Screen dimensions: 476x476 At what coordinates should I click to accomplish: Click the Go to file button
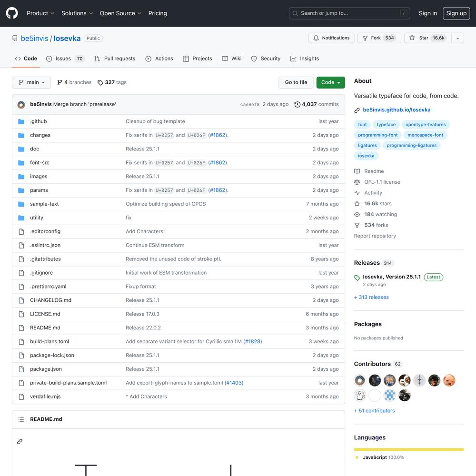pos(296,82)
